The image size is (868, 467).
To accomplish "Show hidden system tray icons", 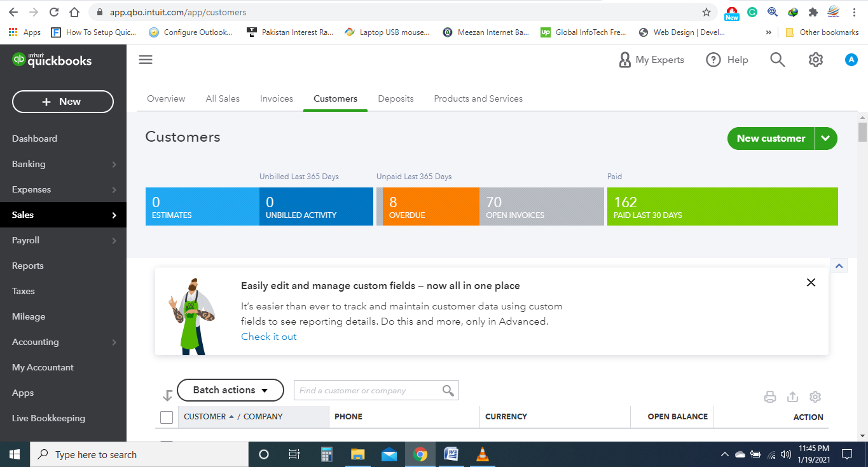I will [x=724, y=454].
